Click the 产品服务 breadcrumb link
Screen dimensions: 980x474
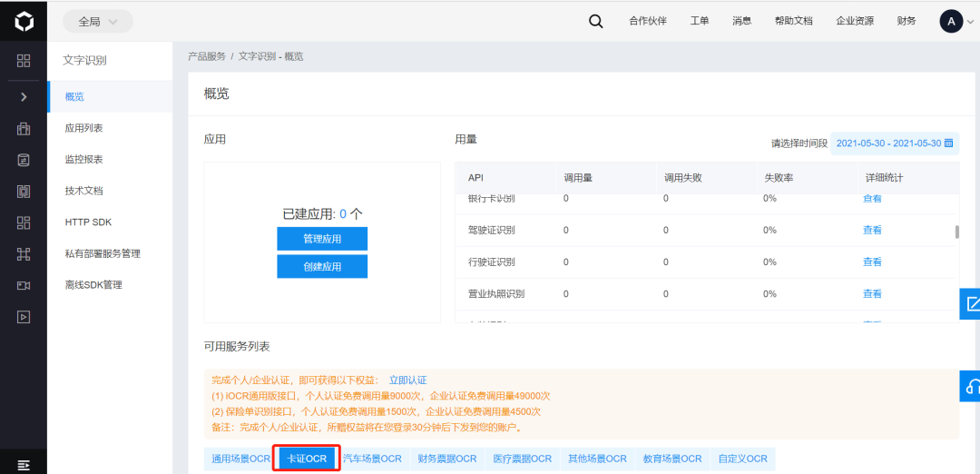point(206,56)
